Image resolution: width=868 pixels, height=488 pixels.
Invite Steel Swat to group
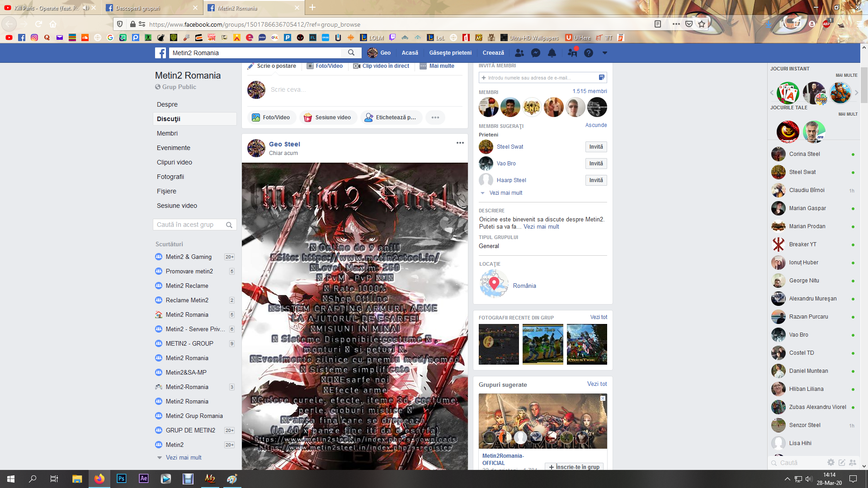596,147
